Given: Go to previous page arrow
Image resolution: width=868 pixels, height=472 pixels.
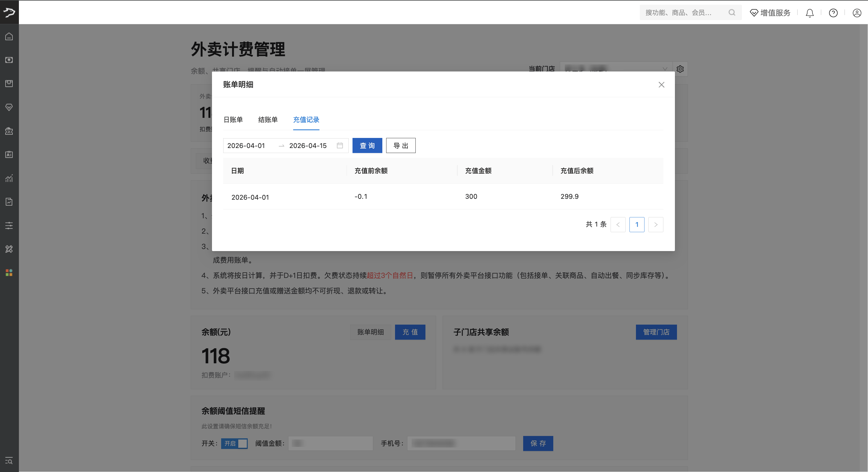Looking at the screenshot, I should [618, 224].
